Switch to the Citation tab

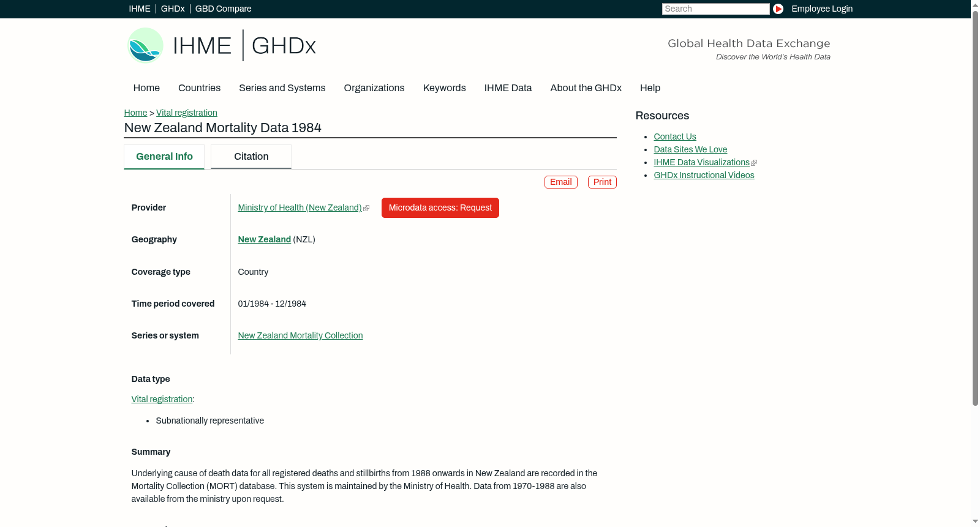[251, 157]
